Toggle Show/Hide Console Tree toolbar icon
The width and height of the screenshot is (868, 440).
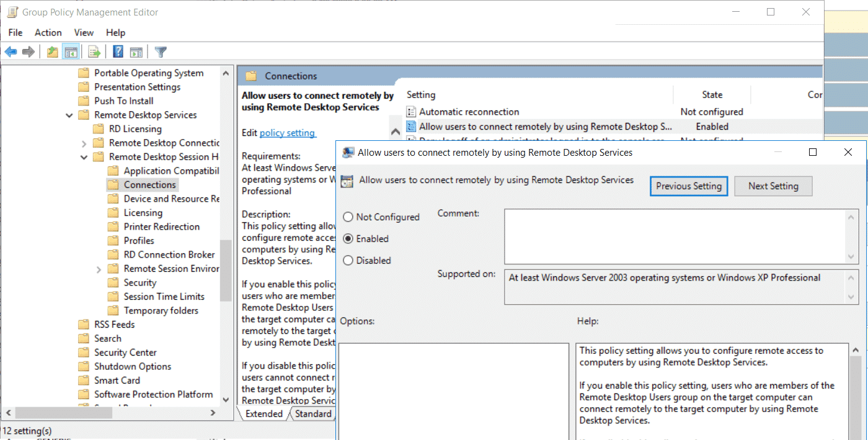click(x=71, y=52)
